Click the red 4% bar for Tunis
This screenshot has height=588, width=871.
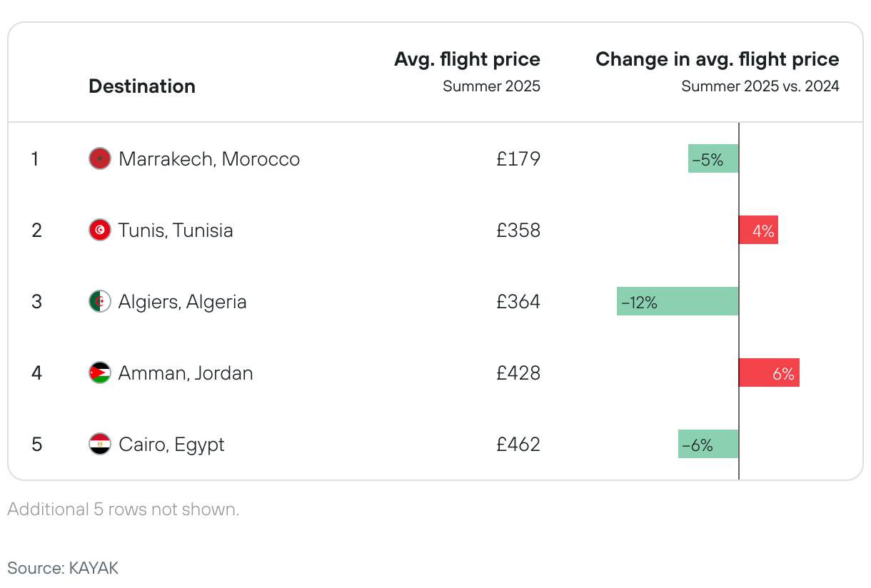(758, 230)
